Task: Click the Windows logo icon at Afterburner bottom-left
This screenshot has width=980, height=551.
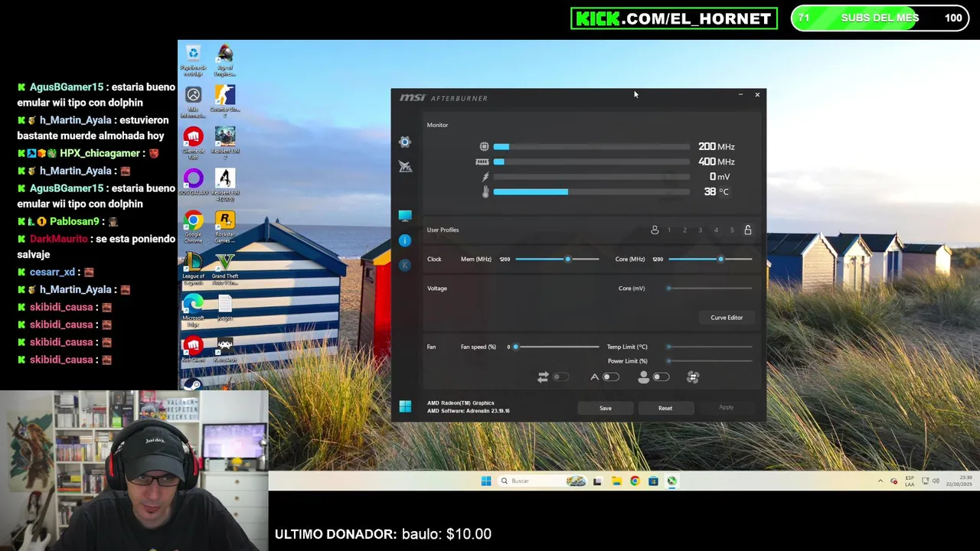Action: pos(405,406)
